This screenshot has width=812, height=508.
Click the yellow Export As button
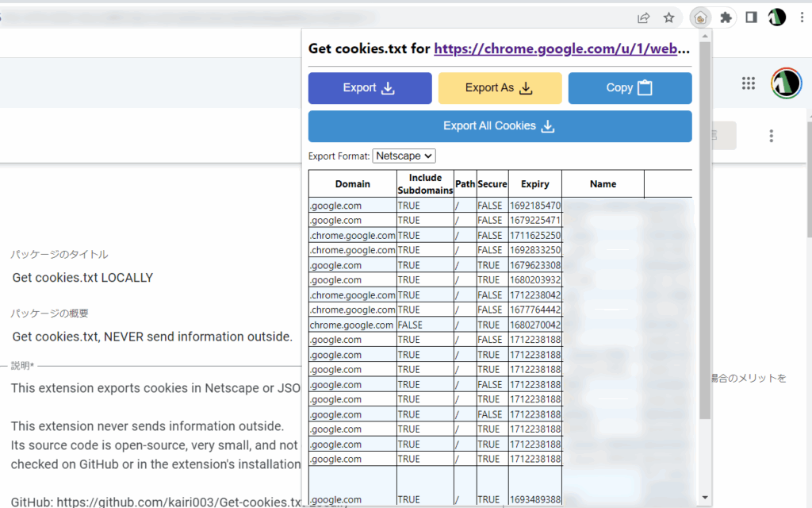(500, 88)
